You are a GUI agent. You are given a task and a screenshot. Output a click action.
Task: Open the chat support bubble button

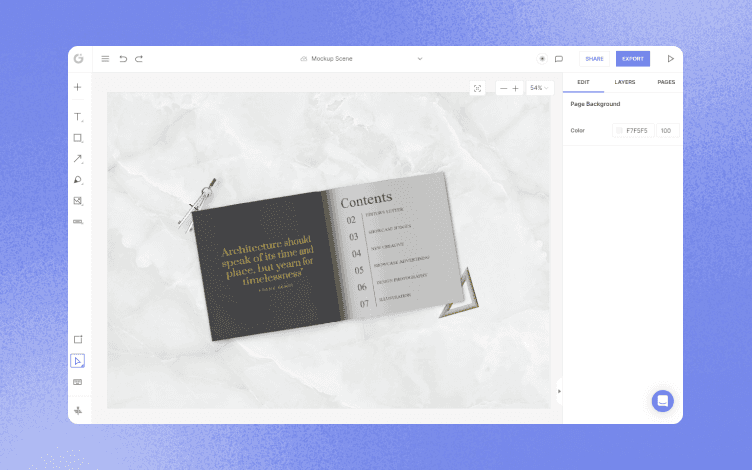coord(662,401)
